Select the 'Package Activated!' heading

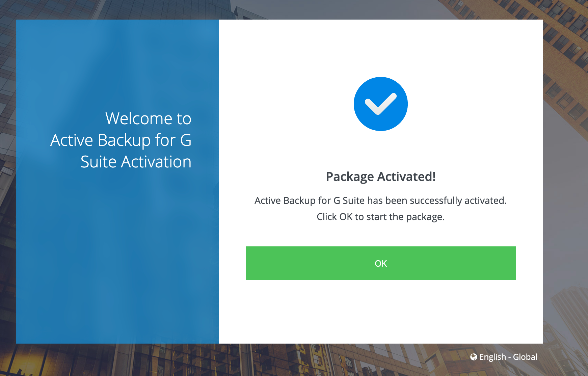pos(381,177)
